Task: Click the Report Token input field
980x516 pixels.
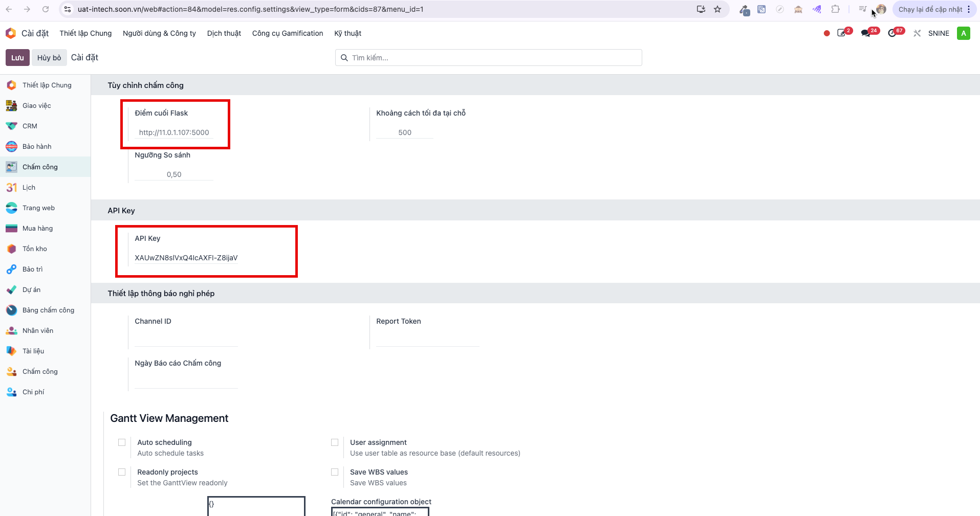Action: point(428,341)
